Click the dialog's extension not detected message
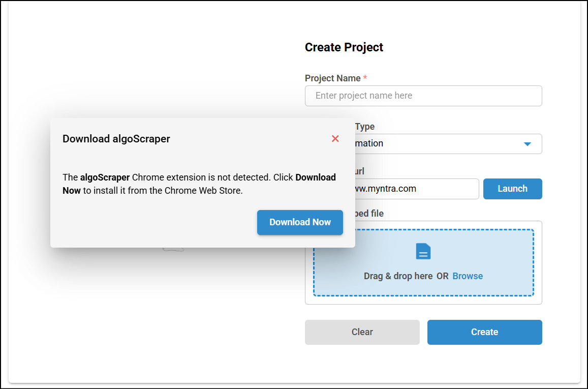Viewport: 588px width, 389px height. tap(199, 184)
